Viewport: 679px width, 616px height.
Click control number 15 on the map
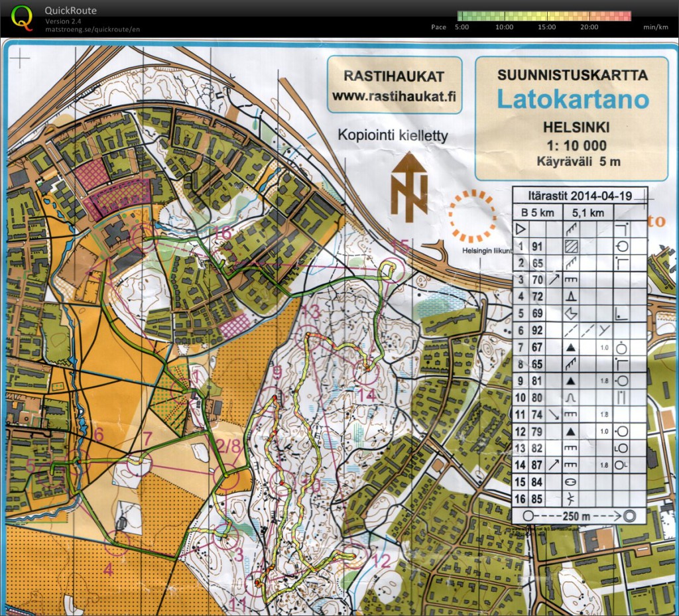pyautogui.click(x=400, y=247)
